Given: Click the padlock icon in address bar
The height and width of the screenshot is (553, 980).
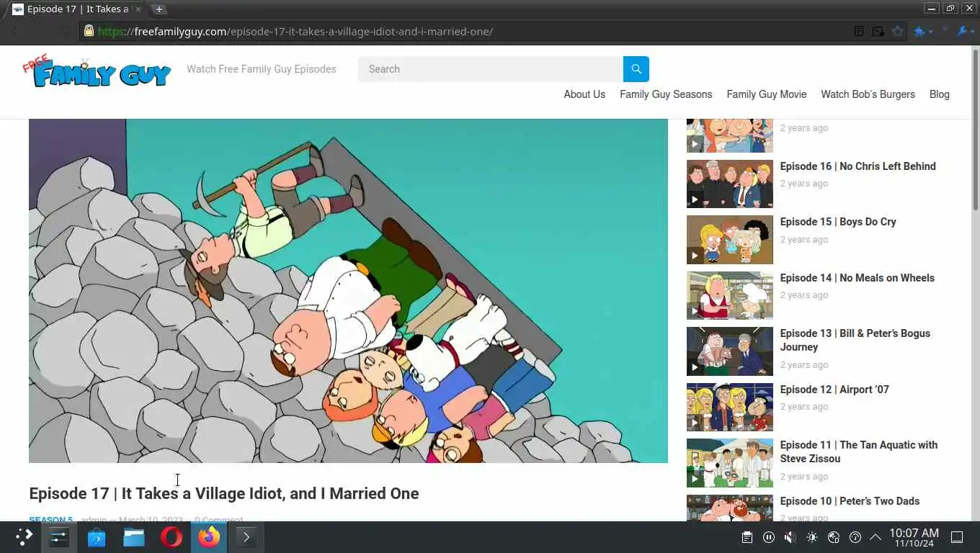Looking at the screenshot, I should pos(89,31).
